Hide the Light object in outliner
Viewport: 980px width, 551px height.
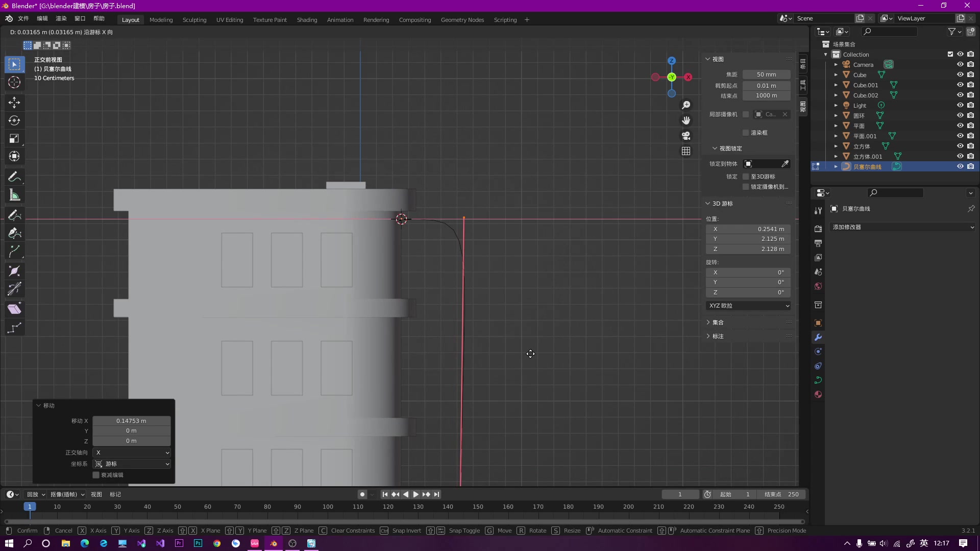960,106
